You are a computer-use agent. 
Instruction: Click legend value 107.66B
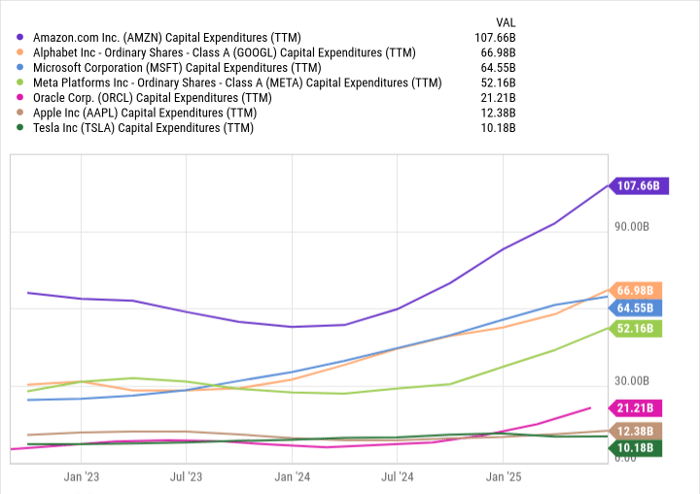pos(495,37)
